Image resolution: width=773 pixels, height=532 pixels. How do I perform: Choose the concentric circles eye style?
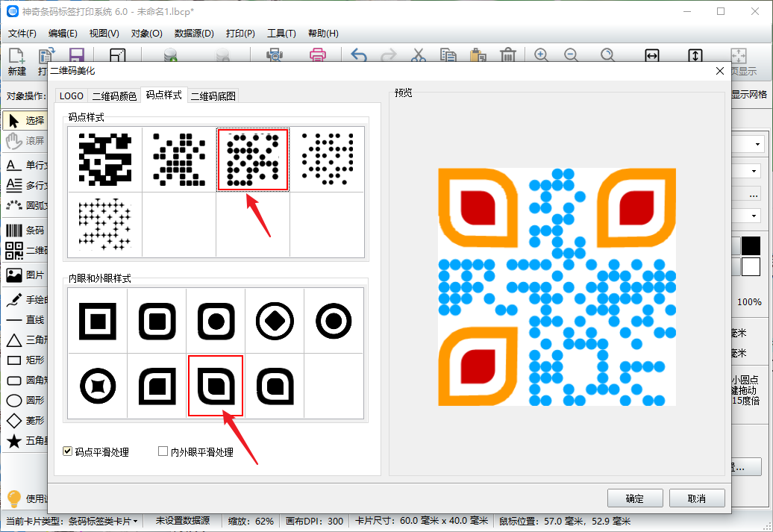pos(334,321)
